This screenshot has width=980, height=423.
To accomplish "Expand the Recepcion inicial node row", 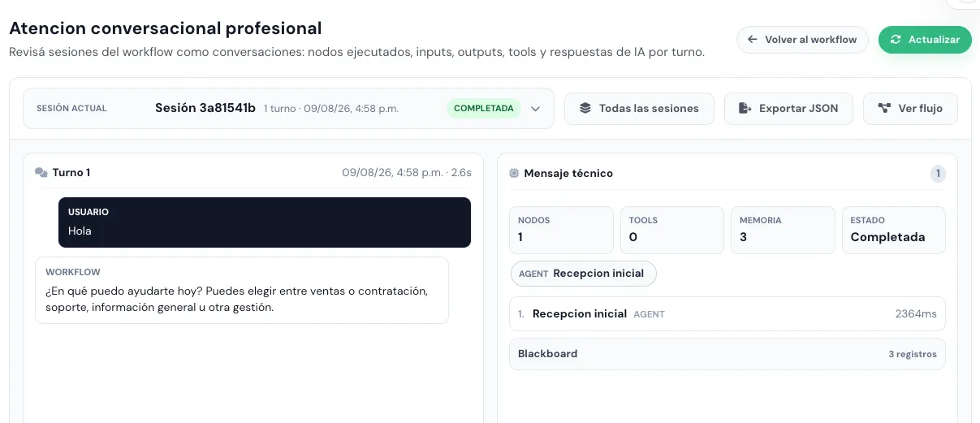I will click(727, 313).
